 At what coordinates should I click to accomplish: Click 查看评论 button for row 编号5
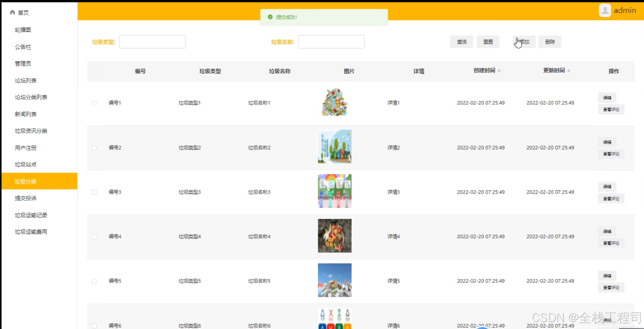point(611,288)
